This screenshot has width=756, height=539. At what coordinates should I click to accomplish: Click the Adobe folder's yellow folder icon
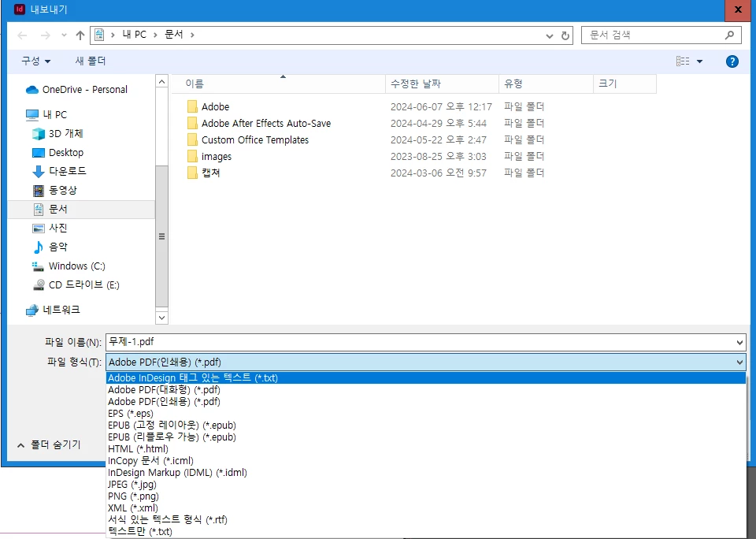[x=192, y=106]
